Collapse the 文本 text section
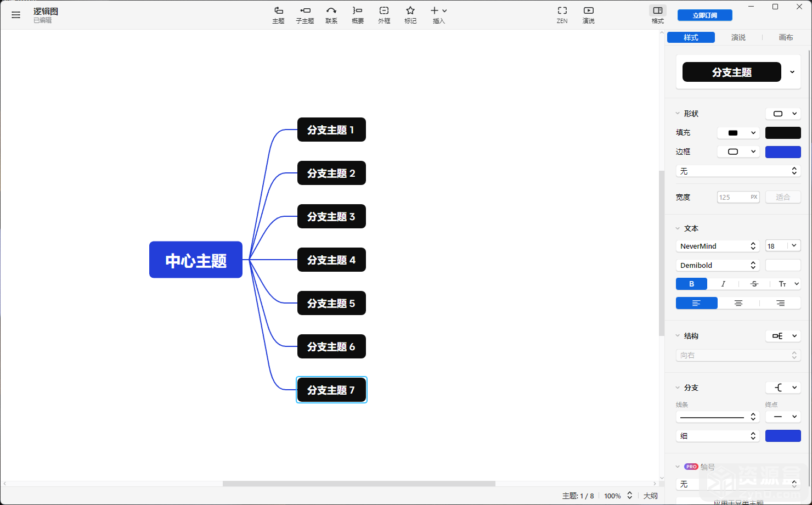 (678, 228)
